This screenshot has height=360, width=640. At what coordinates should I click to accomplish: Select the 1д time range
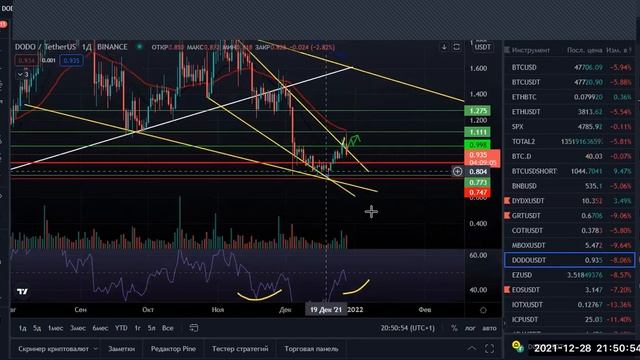point(22,328)
